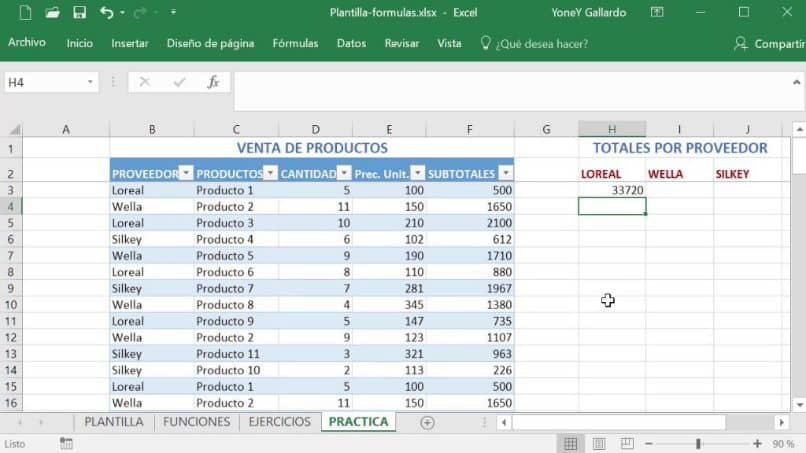
Task: Select the Producto 11 cell
Action: pos(236,354)
